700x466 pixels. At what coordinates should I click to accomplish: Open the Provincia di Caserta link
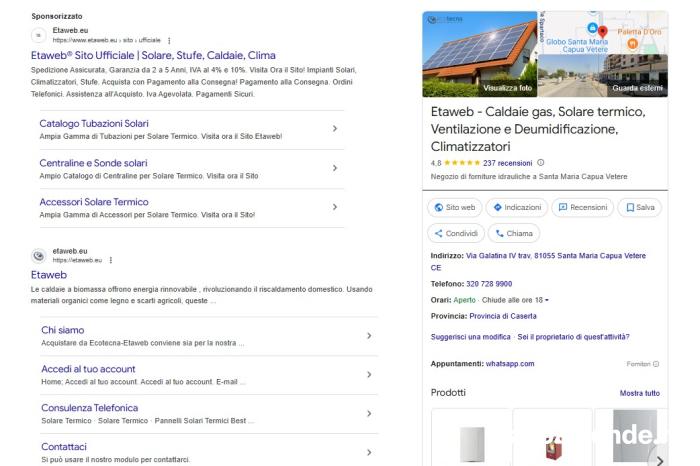[503, 316]
